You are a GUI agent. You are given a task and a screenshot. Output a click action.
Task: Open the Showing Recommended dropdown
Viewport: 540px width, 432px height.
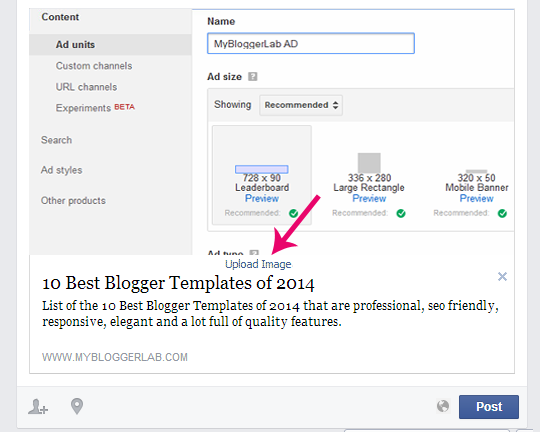point(301,105)
